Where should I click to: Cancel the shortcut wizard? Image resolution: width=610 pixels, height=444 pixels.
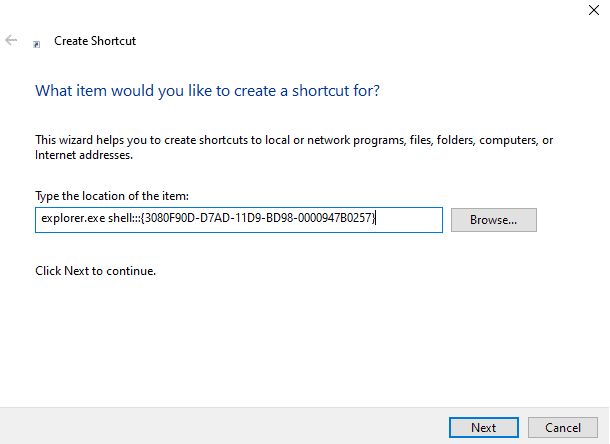click(x=562, y=427)
